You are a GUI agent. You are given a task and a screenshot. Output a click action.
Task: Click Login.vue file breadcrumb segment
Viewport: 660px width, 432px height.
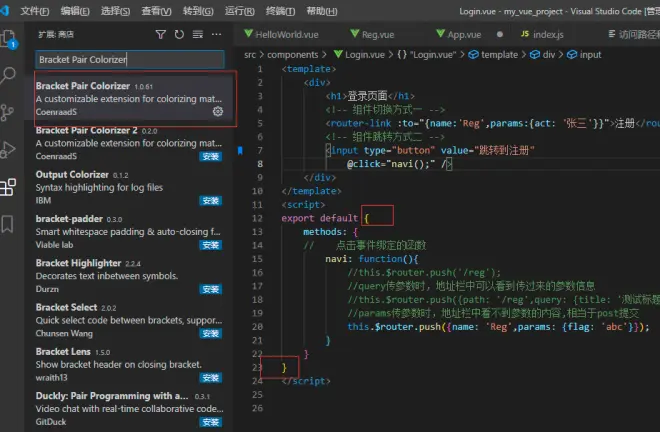coord(359,55)
